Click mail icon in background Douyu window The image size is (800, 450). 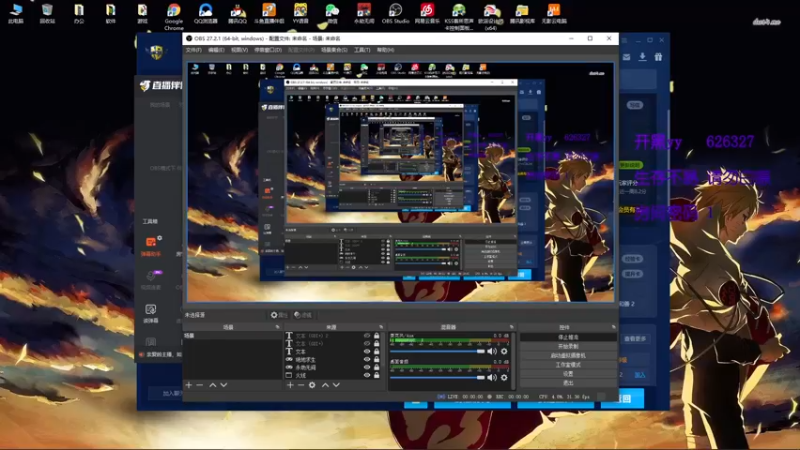627,57
